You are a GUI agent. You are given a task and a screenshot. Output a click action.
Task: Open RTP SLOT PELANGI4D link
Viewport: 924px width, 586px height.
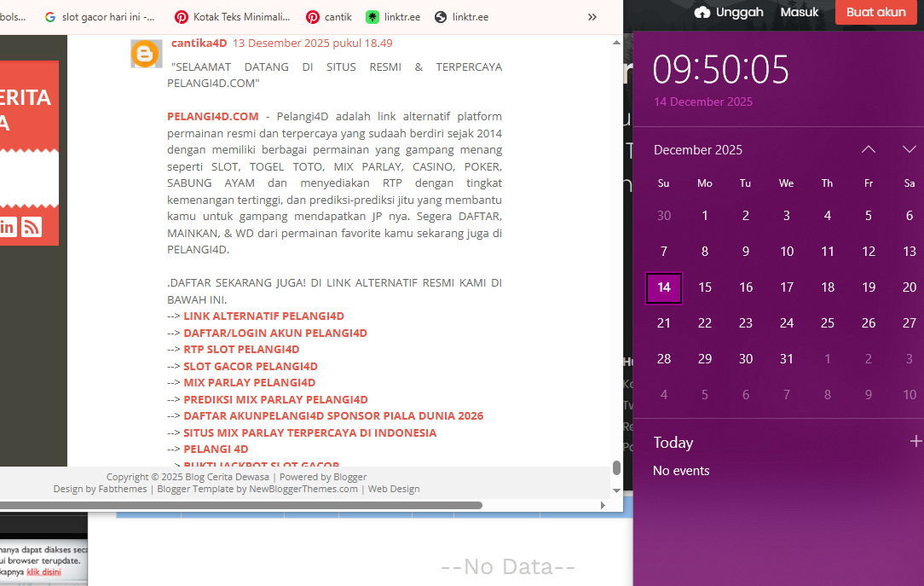[x=241, y=350]
